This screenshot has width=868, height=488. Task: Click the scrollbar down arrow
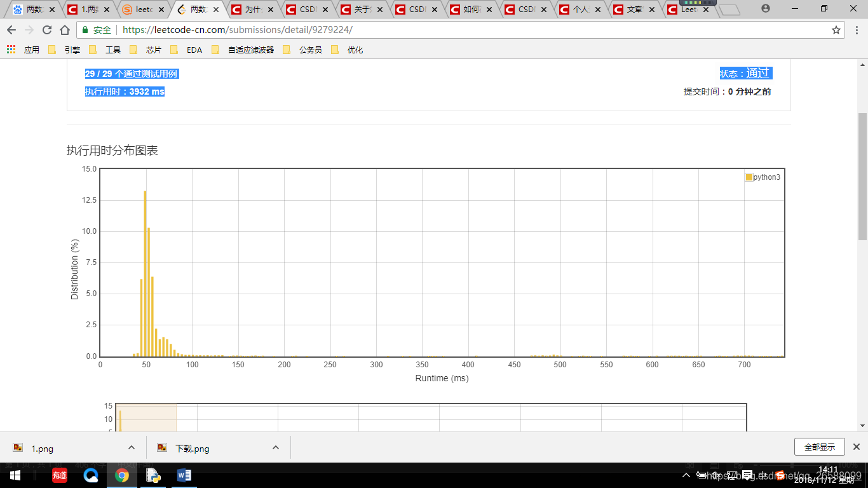(x=862, y=426)
